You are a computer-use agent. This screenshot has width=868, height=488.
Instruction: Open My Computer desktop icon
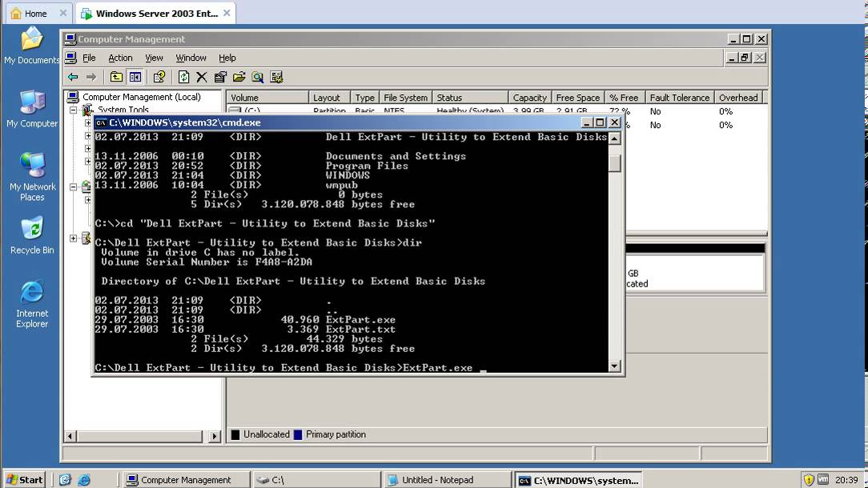tap(31, 110)
